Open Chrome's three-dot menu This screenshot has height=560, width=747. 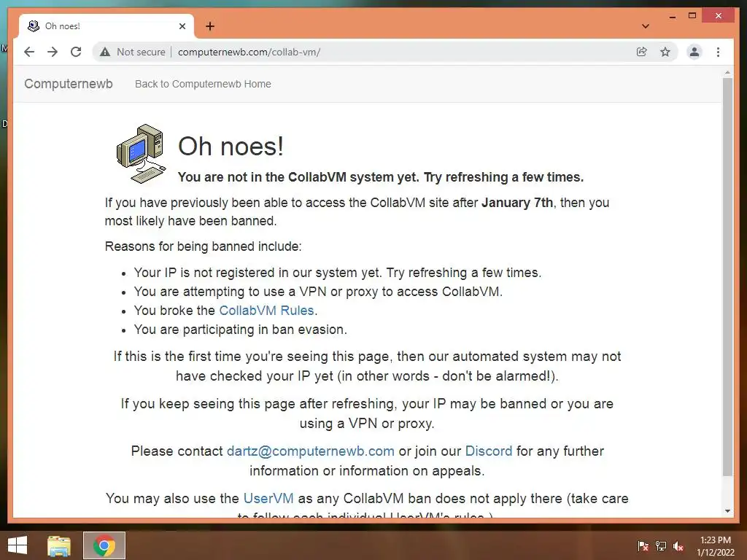(718, 52)
